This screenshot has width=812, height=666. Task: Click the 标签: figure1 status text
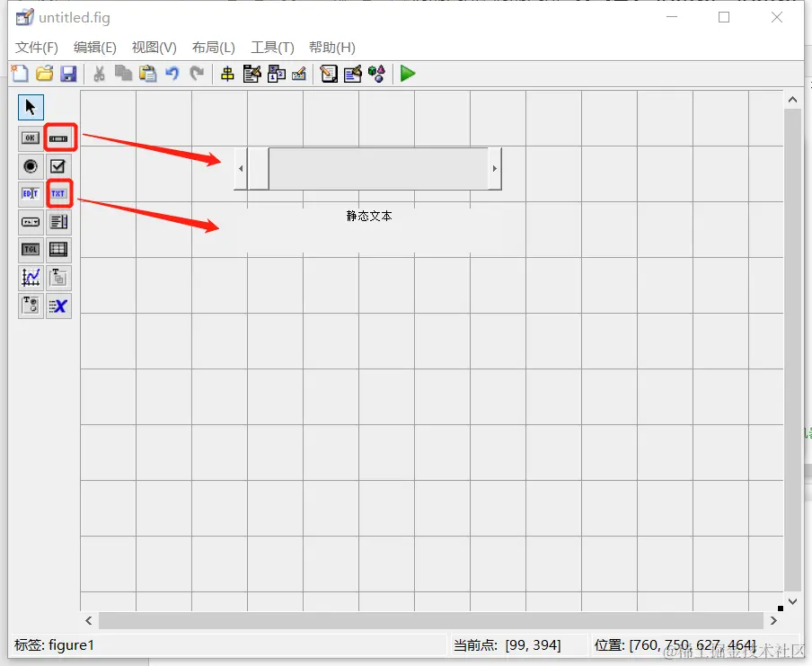pos(55,644)
